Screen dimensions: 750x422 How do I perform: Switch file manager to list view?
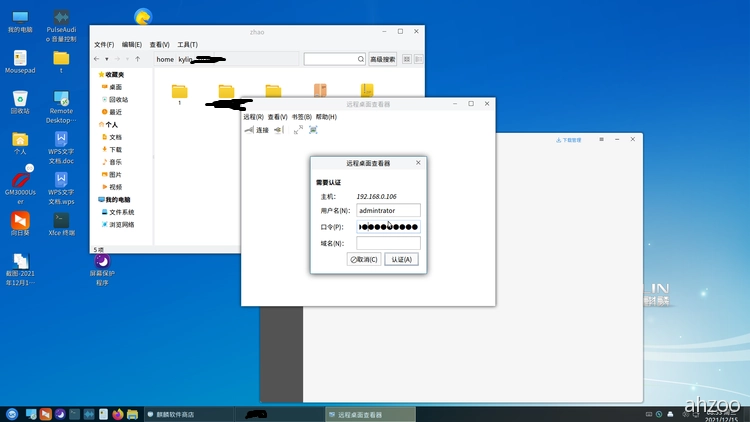419,59
